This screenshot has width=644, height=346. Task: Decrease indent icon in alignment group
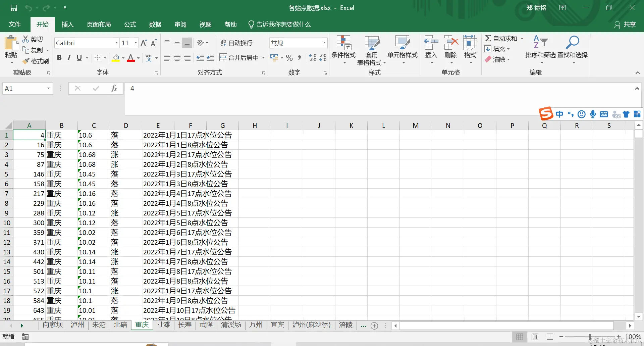tap(200, 57)
